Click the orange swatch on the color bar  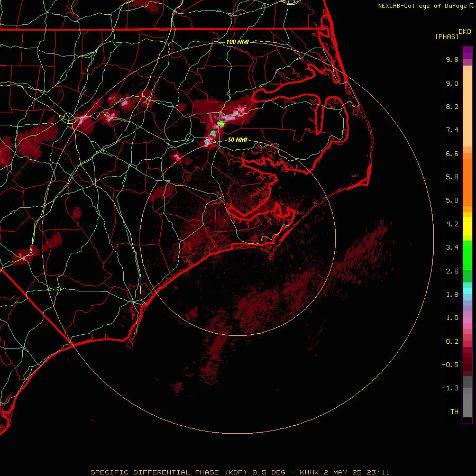[x=467, y=182]
